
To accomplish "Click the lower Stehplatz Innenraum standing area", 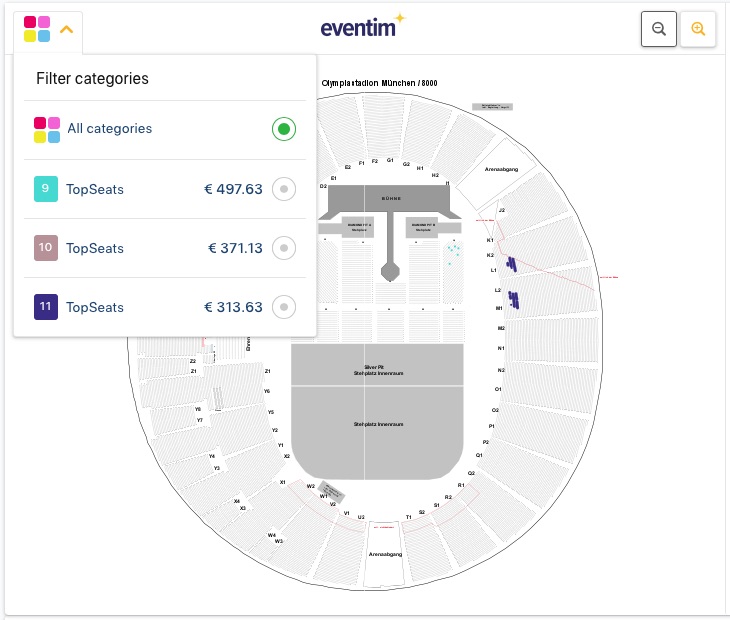I will (377, 432).
